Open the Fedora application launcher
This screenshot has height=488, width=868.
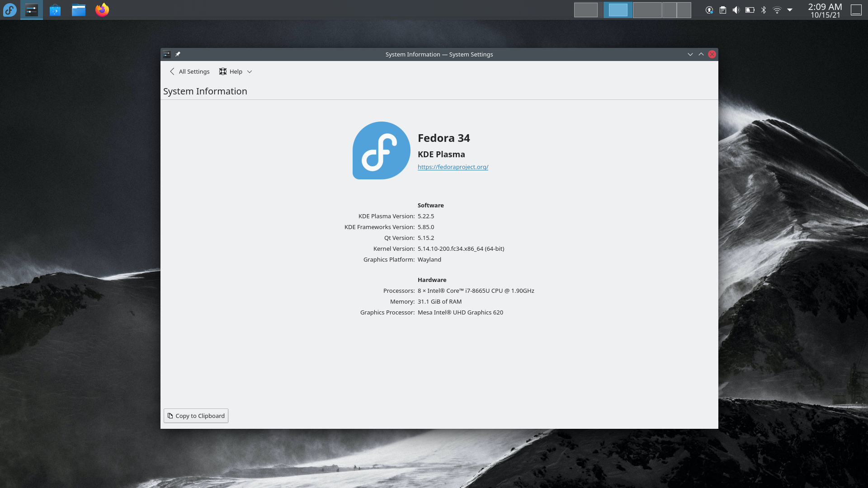[9, 9]
